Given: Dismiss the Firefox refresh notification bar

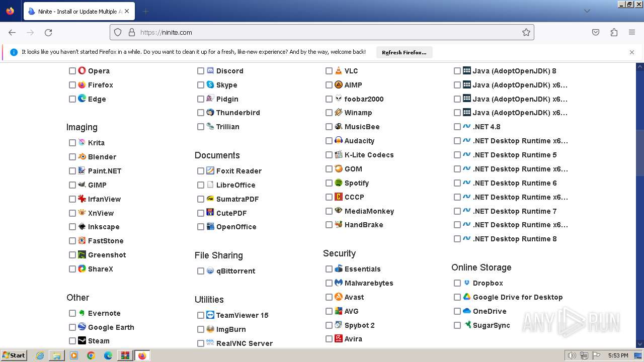Looking at the screenshot, I should coord(632,52).
